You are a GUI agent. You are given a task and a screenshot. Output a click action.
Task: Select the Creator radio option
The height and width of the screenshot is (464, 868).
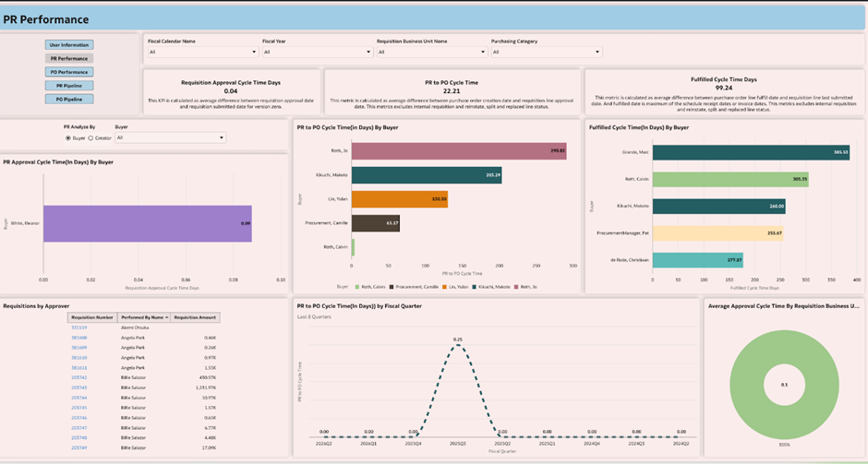pyautogui.click(x=90, y=138)
